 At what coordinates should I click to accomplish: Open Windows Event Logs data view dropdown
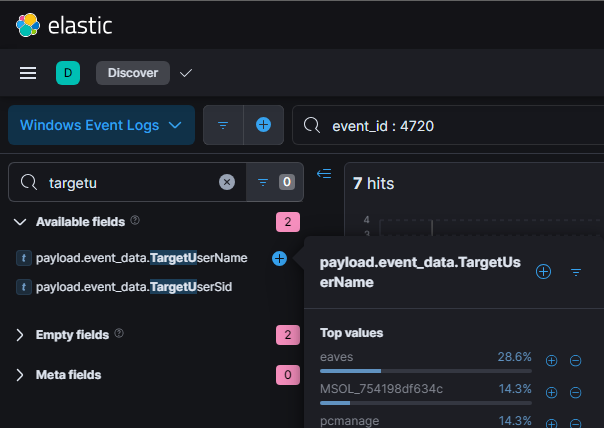coord(101,125)
